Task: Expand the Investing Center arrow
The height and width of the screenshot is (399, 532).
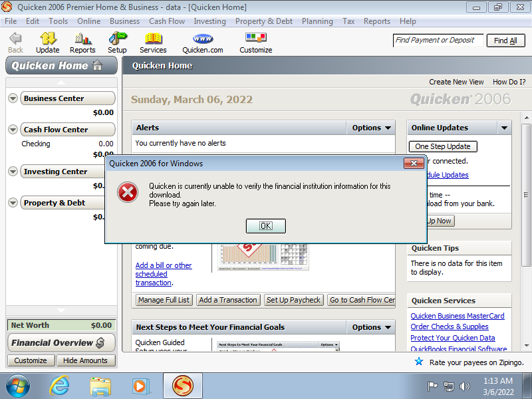Action: tap(13, 172)
